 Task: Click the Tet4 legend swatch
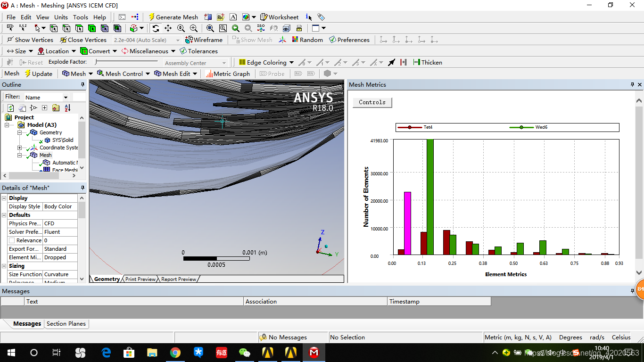(x=409, y=127)
